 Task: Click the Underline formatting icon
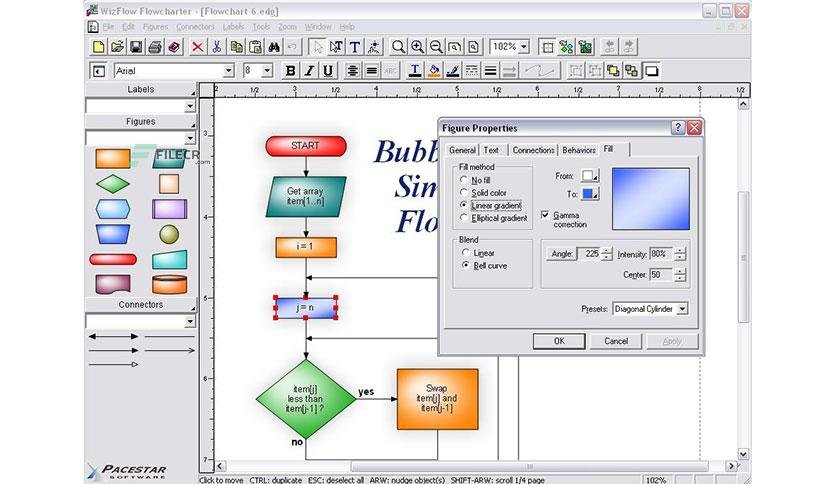(x=328, y=70)
